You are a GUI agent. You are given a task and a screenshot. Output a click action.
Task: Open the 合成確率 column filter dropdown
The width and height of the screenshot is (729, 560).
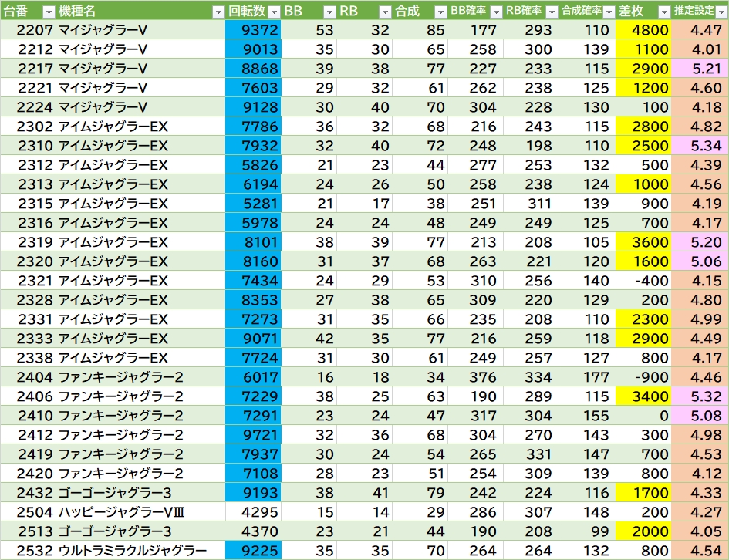[609, 12]
